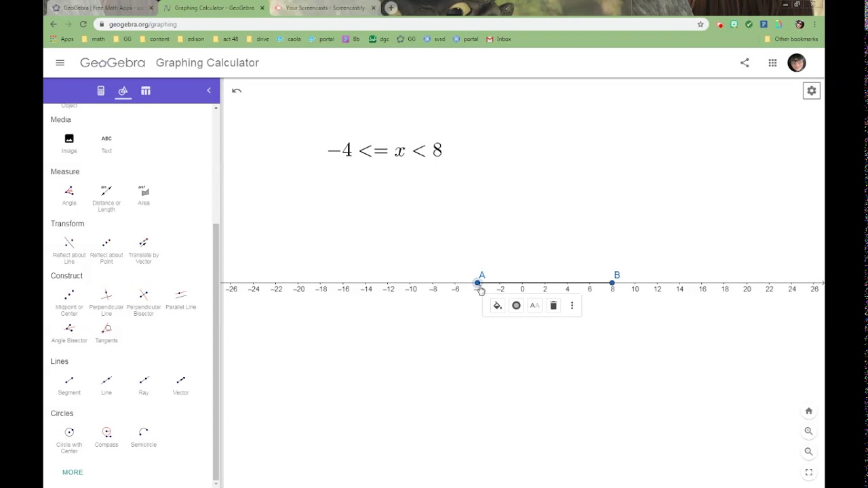Select the Distance or Length tool

coord(106,198)
